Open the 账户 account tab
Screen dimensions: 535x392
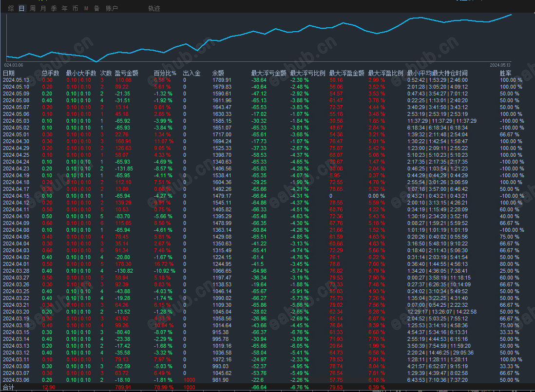(x=112, y=8)
